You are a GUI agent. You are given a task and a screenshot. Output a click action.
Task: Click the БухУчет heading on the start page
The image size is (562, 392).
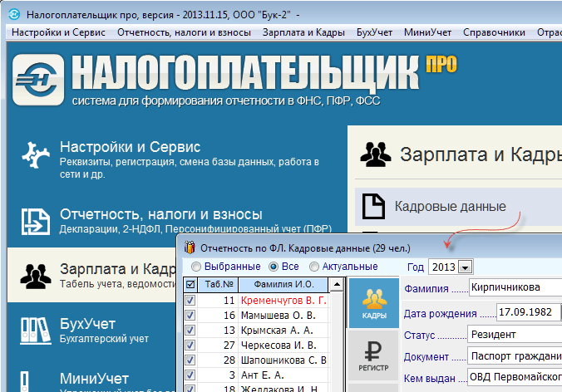click(x=87, y=324)
